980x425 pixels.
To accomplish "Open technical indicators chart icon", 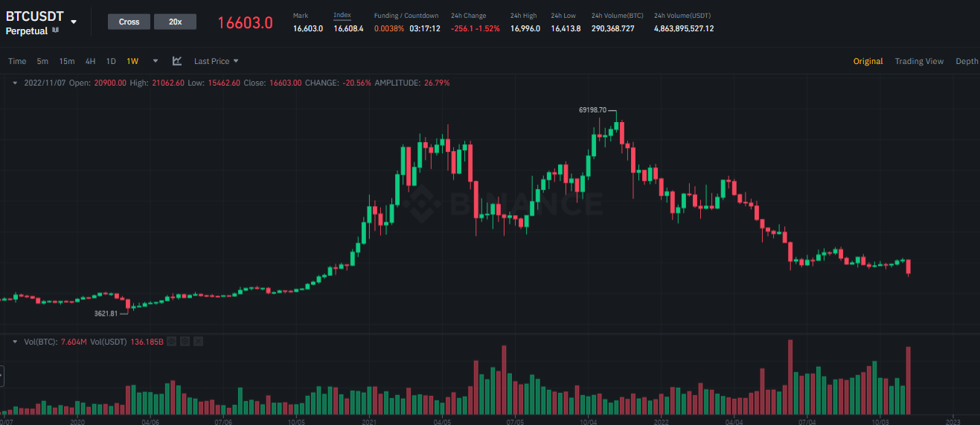I will (177, 61).
